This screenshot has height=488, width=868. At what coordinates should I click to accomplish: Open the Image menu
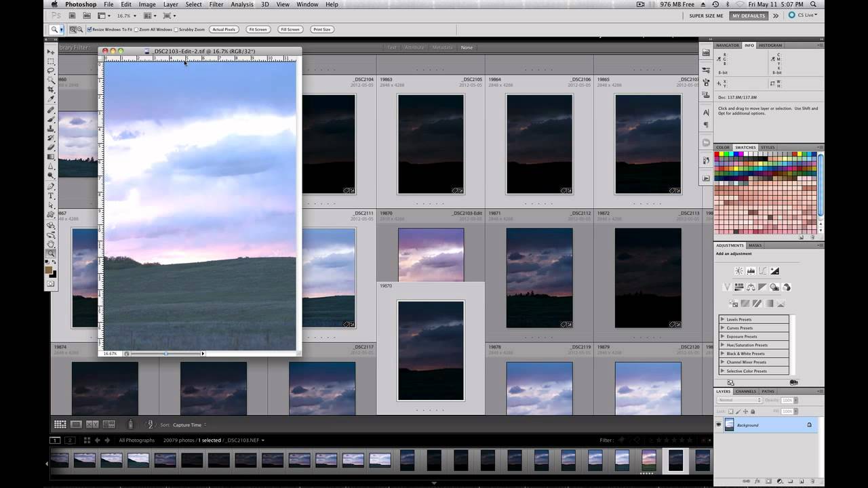pyautogui.click(x=147, y=4)
